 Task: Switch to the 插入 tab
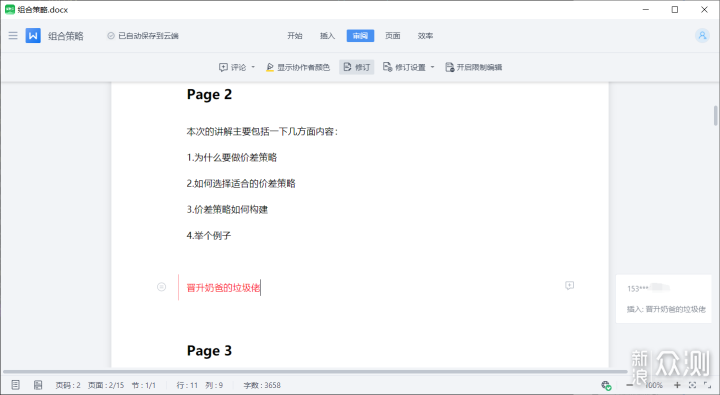pyautogui.click(x=327, y=36)
